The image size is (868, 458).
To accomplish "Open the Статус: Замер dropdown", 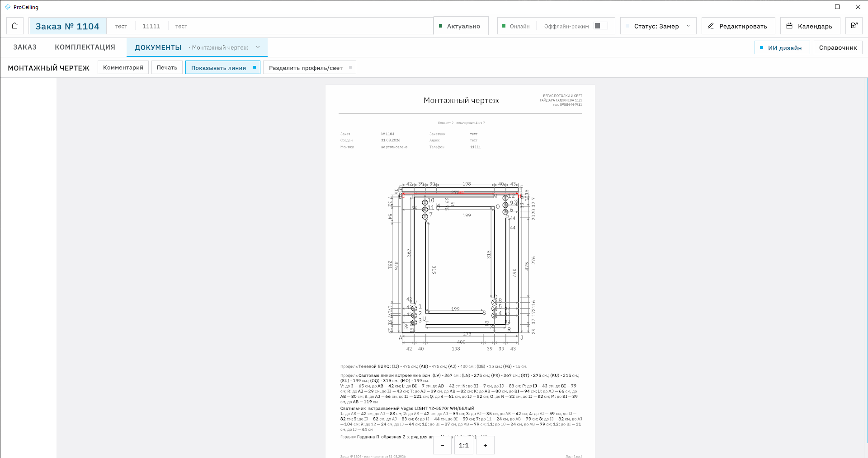I will (x=658, y=26).
